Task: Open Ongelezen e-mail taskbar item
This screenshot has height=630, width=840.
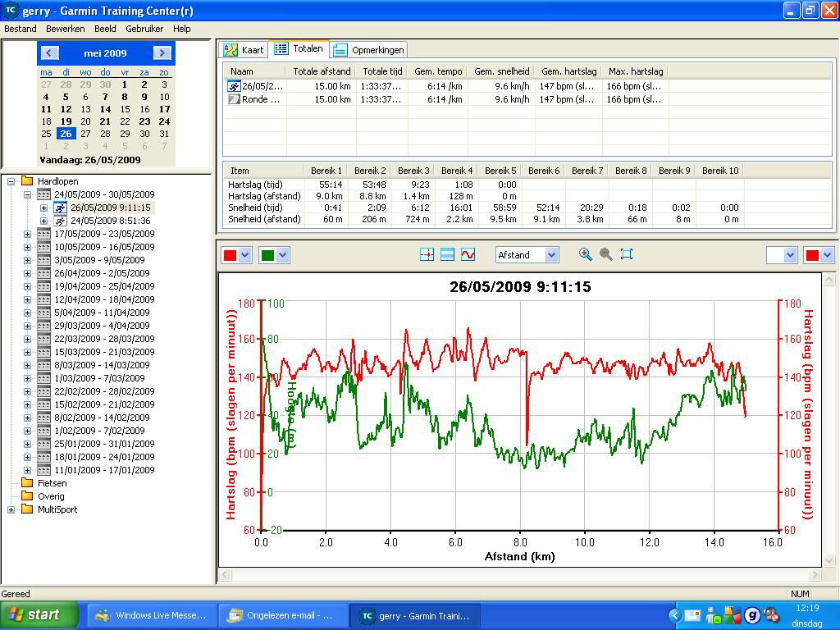Action: point(283,615)
